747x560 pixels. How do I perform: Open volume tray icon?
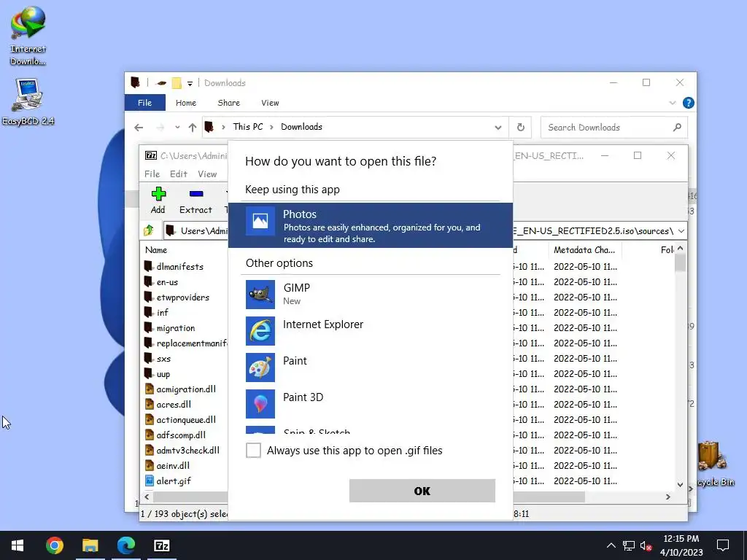coord(646,545)
